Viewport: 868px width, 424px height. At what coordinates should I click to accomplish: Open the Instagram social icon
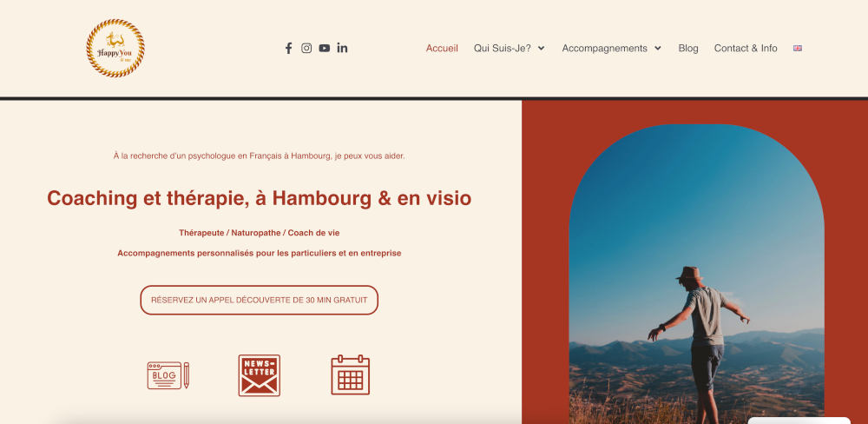click(306, 48)
